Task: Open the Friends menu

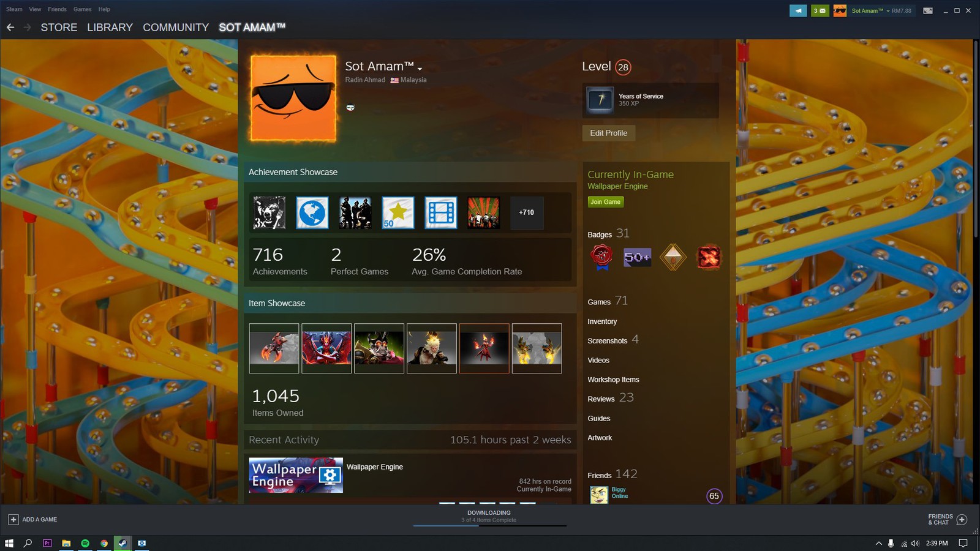Action: (x=57, y=9)
